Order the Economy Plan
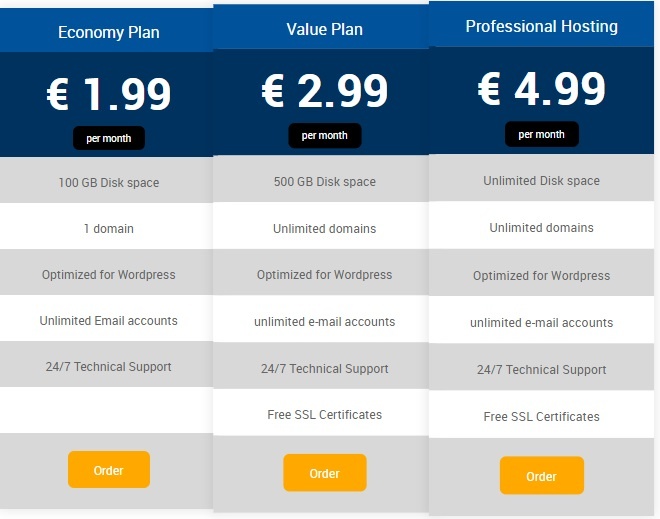 (x=109, y=470)
